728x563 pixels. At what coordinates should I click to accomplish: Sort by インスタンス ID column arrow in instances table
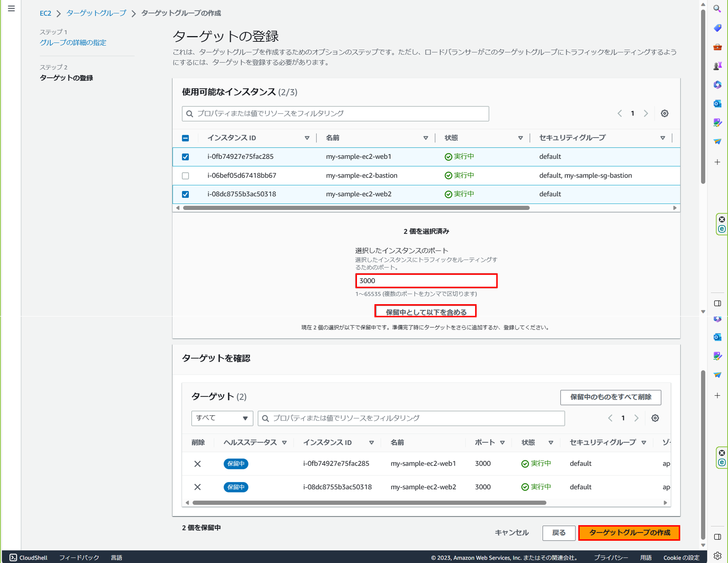[307, 138]
